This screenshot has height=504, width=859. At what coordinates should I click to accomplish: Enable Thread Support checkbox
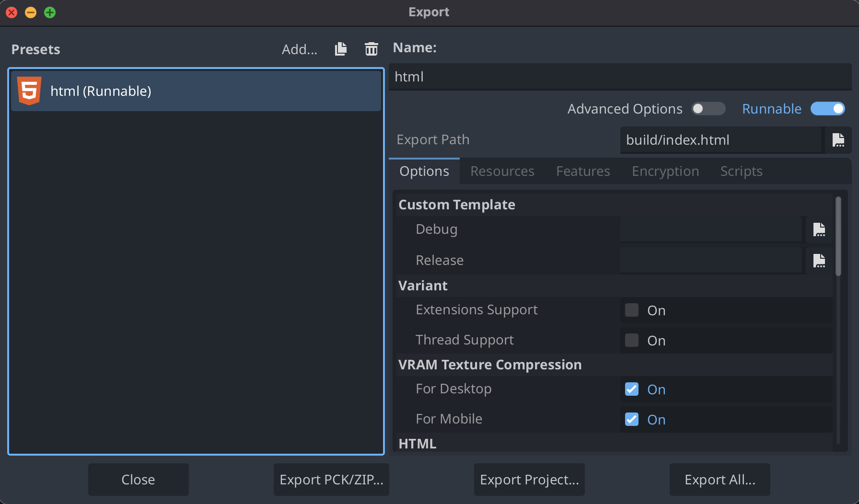(x=632, y=341)
